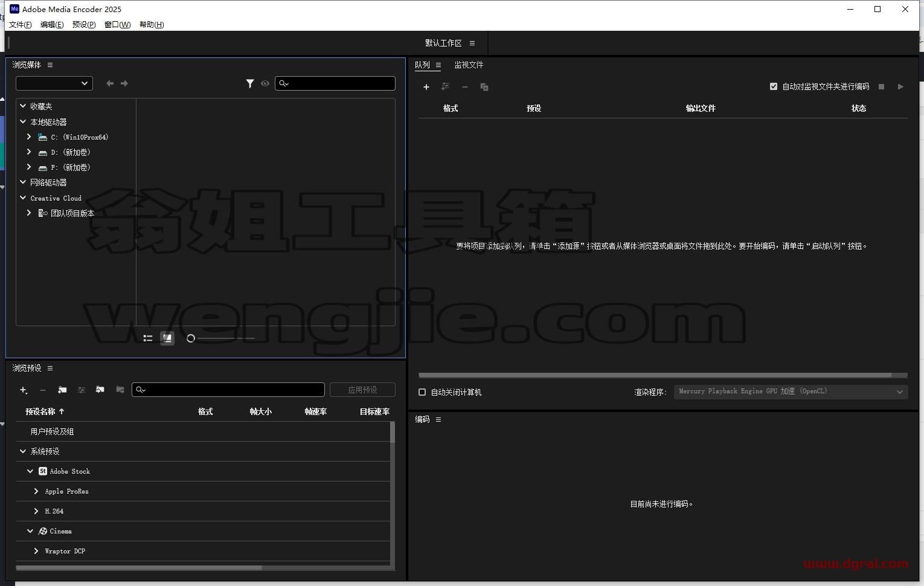Expand the F: (新加卷) drive
The height and width of the screenshot is (586, 924).
(x=29, y=167)
